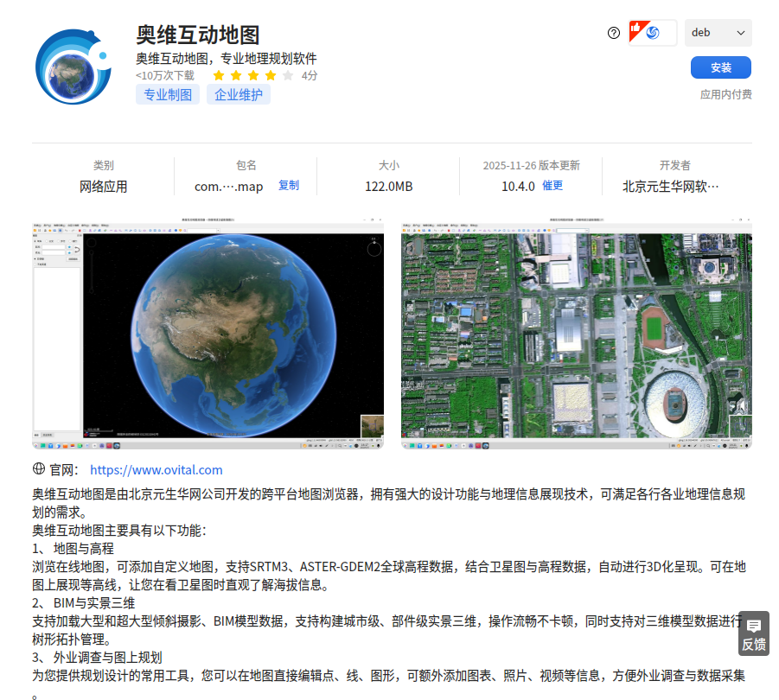779x700 pixels.
Task: Open the 反馈 feedback button
Action: pos(754,633)
